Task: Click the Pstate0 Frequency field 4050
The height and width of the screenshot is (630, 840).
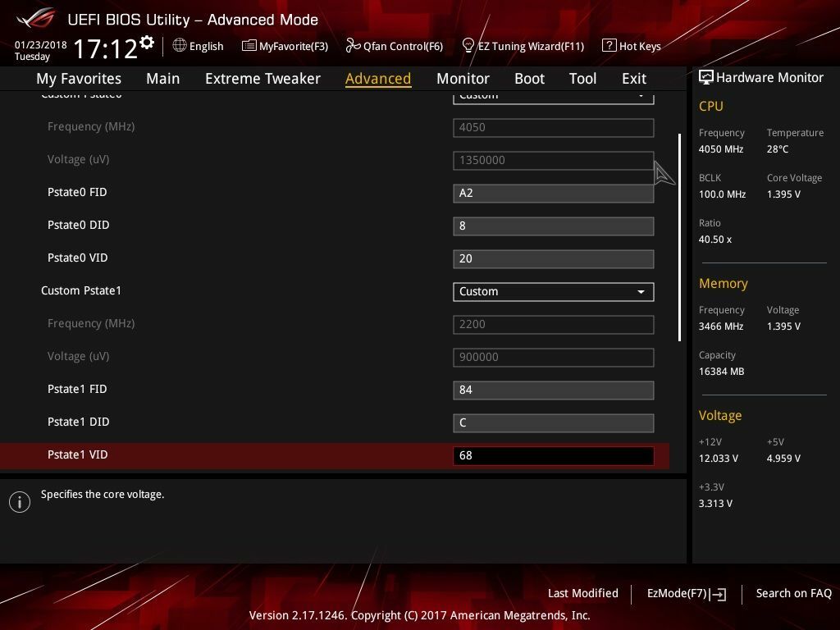Action: point(554,128)
